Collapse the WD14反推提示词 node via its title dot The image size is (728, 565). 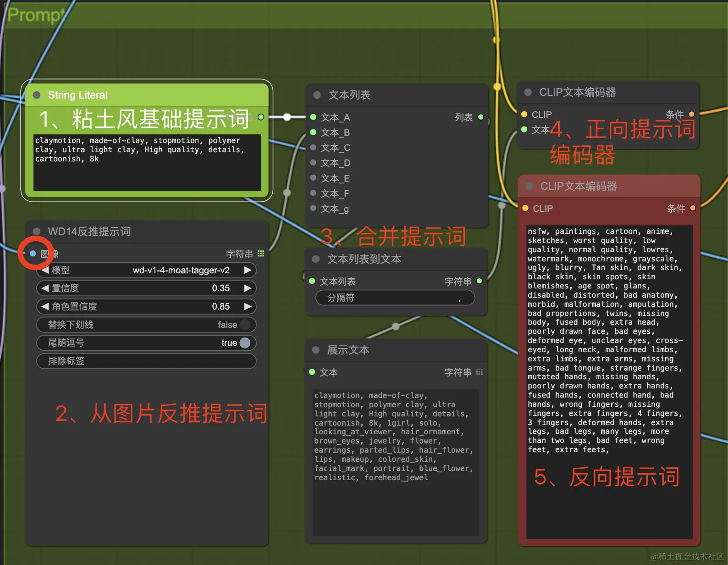click(x=37, y=232)
